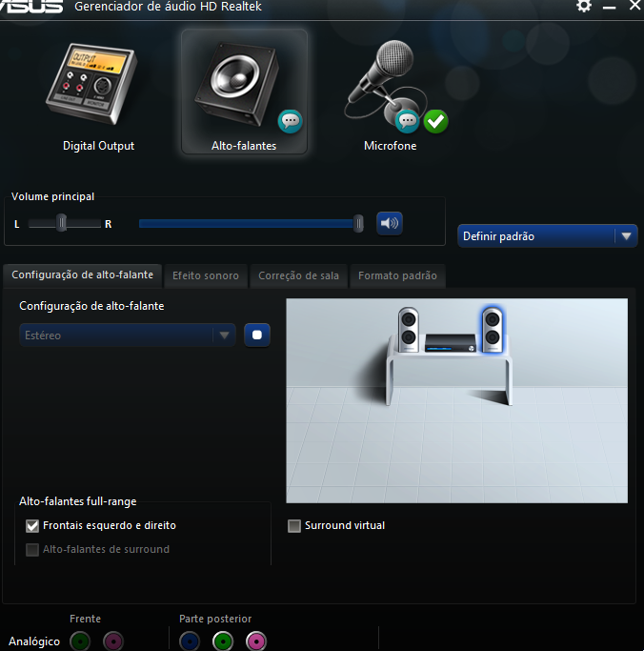Switch to the Correção de sala tab

[x=299, y=276]
